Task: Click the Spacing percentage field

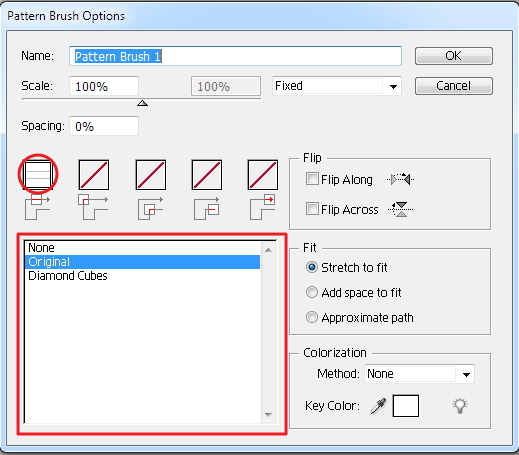Action: tap(104, 126)
